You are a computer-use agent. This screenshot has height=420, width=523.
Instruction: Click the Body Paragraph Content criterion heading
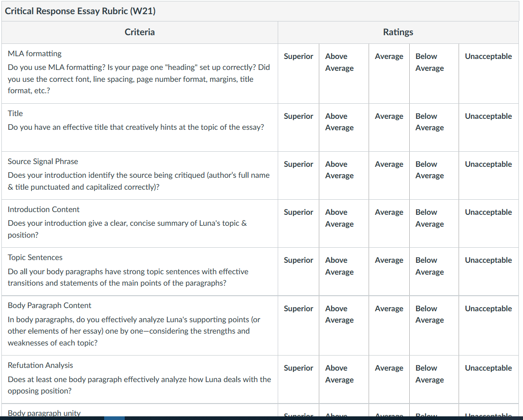click(x=49, y=306)
